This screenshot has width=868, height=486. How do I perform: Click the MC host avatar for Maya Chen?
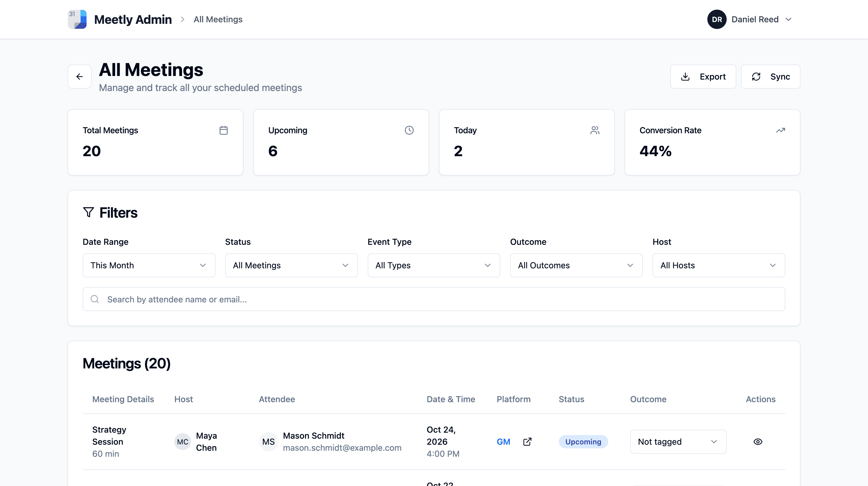click(183, 441)
